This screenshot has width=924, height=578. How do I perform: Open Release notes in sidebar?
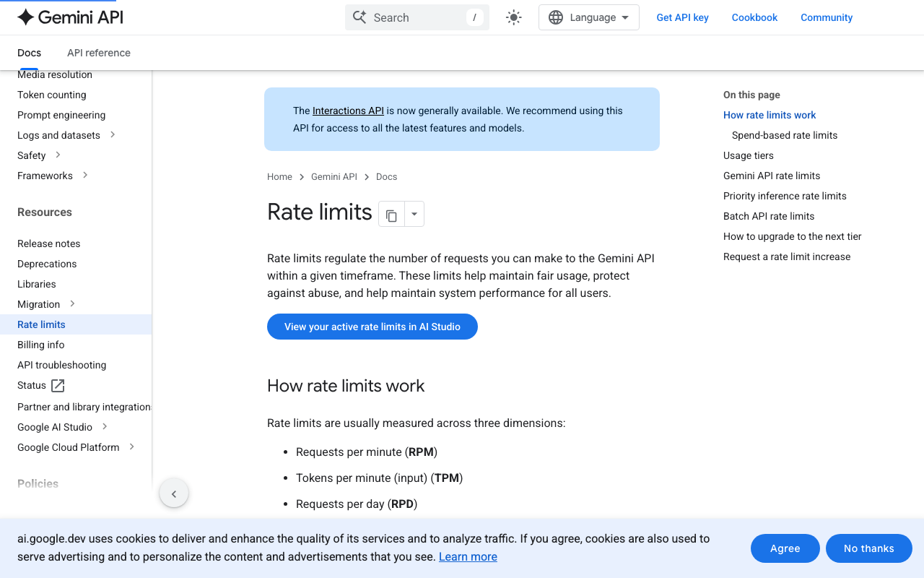click(x=49, y=243)
